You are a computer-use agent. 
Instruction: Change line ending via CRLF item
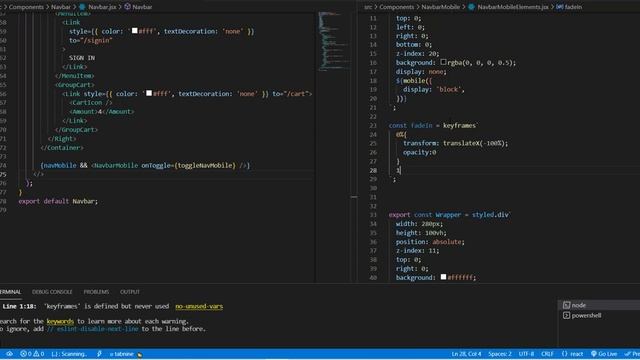547,354
